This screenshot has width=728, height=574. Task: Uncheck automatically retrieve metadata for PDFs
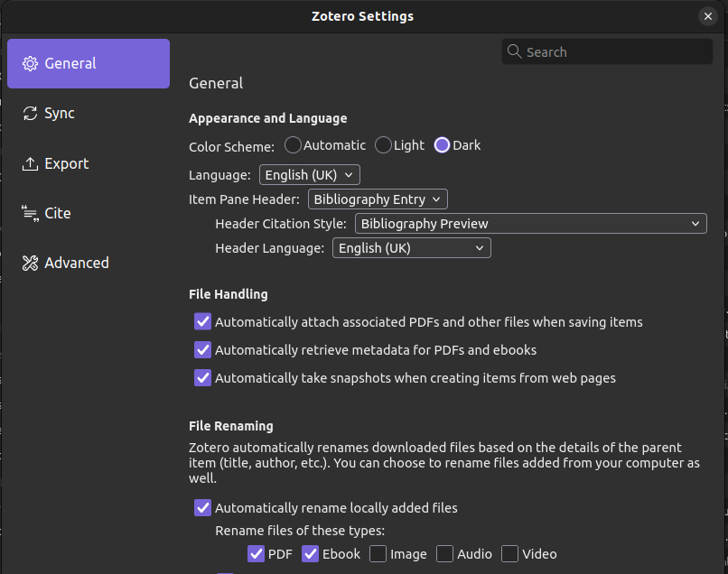pyautogui.click(x=203, y=350)
